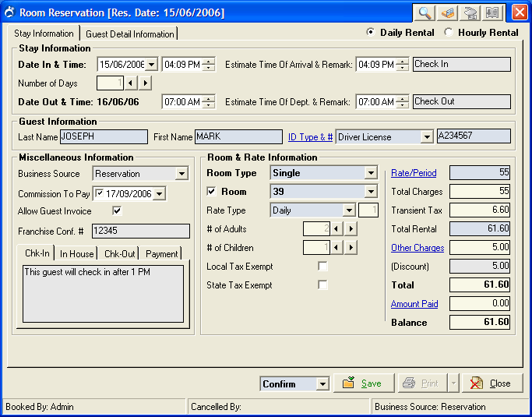
Task: Select the Daily Rental radio button
Action: click(371, 33)
